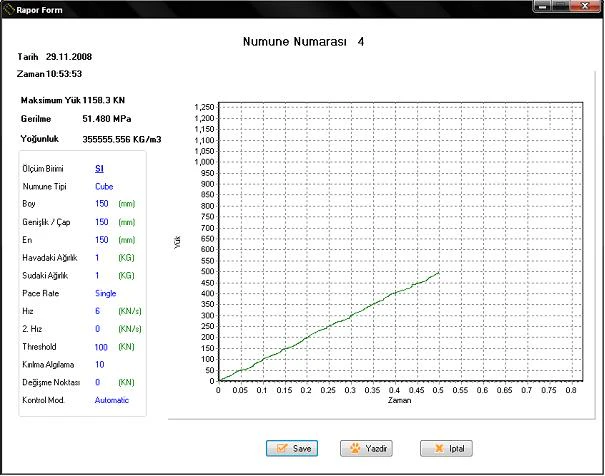This screenshot has width=605, height=476.
Task: Click the Değişme Noktası value 0
Action: (97, 382)
